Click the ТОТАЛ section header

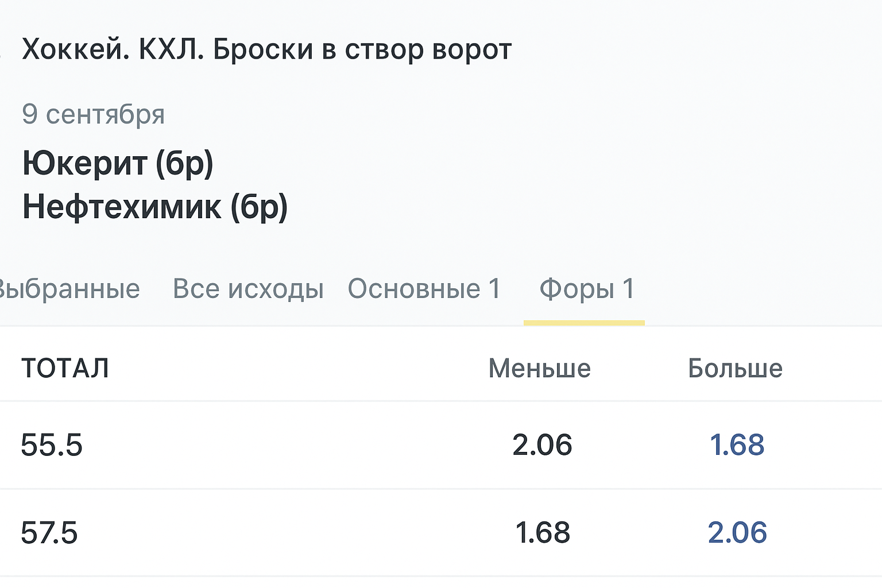(x=65, y=368)
